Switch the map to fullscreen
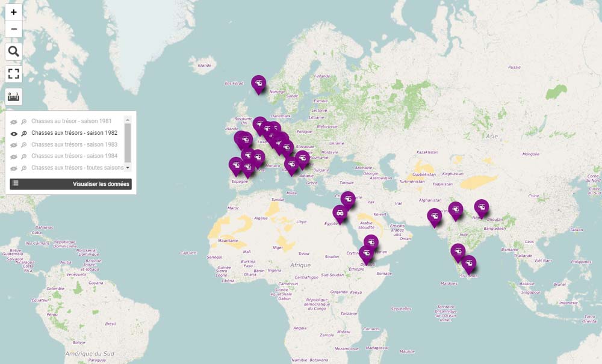 [x=14, y=74]
